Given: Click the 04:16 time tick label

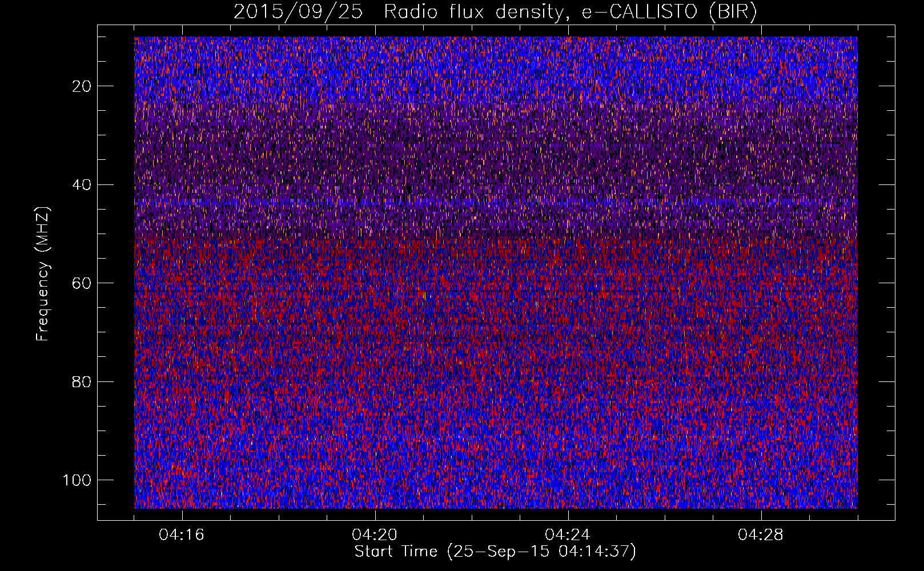Looking at the screenshot, I should (x=182, y=535).
